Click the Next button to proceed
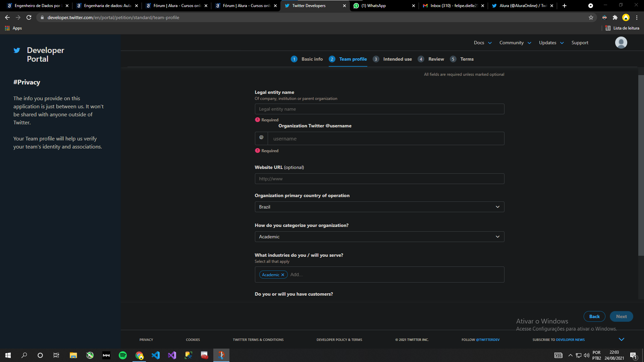Image resolution: width=644 pixels, height=362 pixels. 622,316
